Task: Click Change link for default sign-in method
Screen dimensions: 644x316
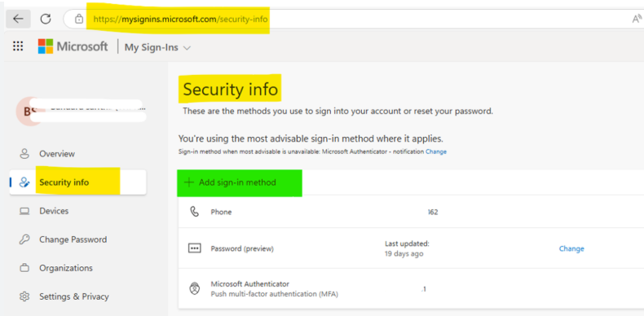Action: (x=436, y=151)
